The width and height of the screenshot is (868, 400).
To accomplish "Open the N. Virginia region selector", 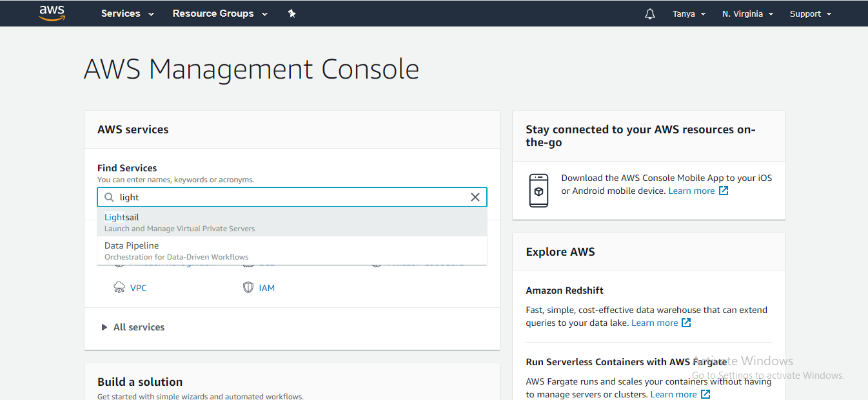I will pyautogui.click(x=747, y=14).
